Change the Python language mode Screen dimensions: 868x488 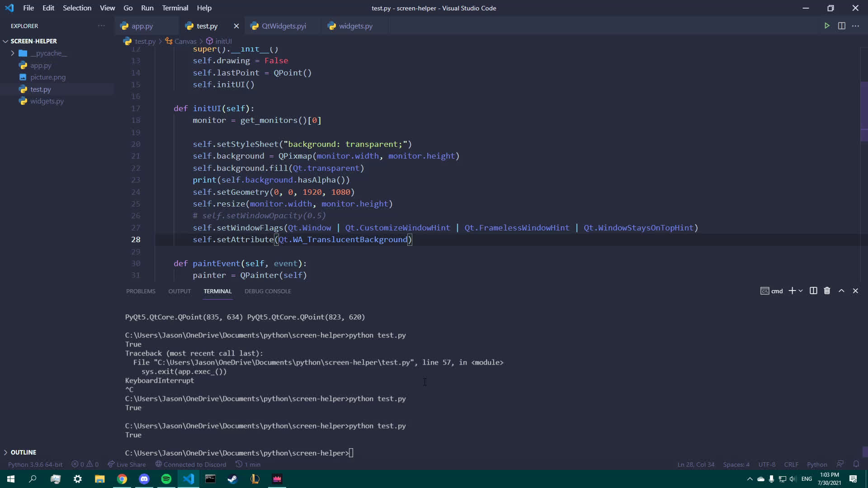coord(817,465)
